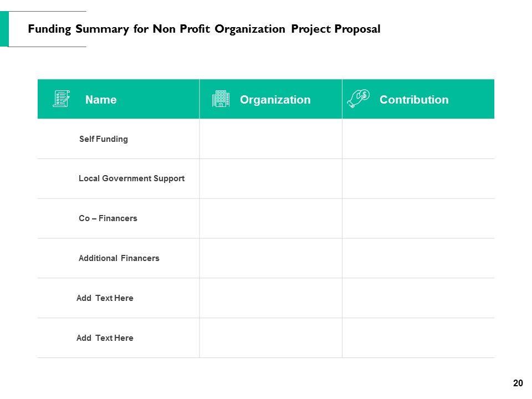Click the Co – Financers row label

108,218
